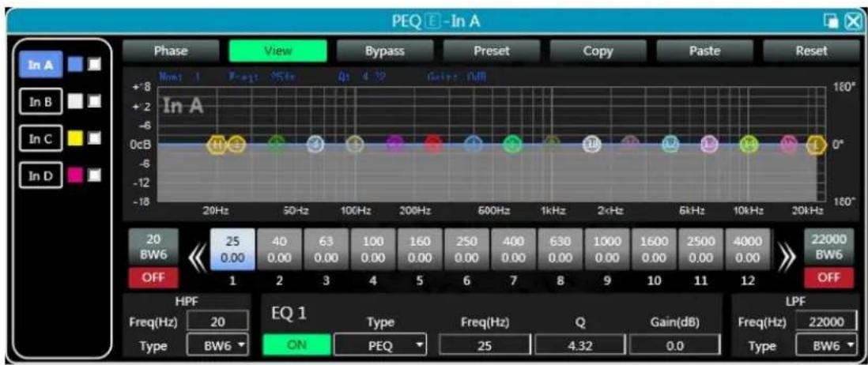Select dark green EQ node 2
Screen dimensions: 868x365
[276, 145]
